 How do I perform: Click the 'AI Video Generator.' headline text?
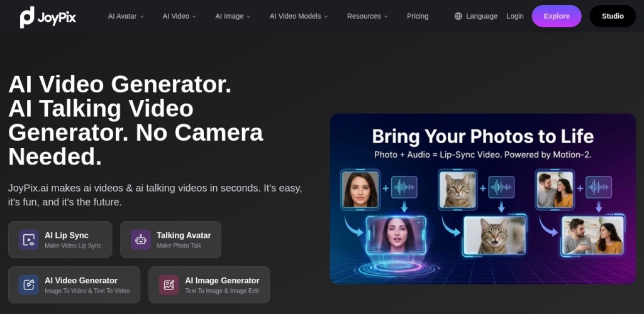click(120, 84)
